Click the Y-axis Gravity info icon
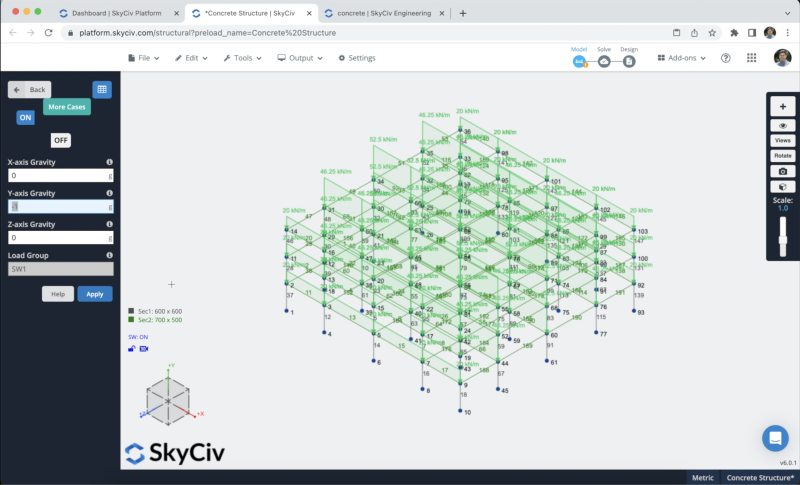This screenshot has width=800, height=485. coord(109,193)
